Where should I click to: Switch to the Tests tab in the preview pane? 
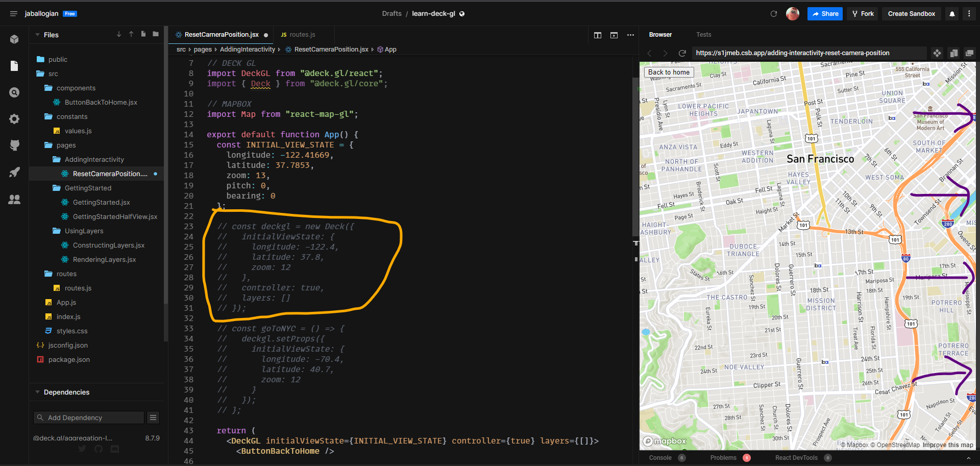point(704,34)
